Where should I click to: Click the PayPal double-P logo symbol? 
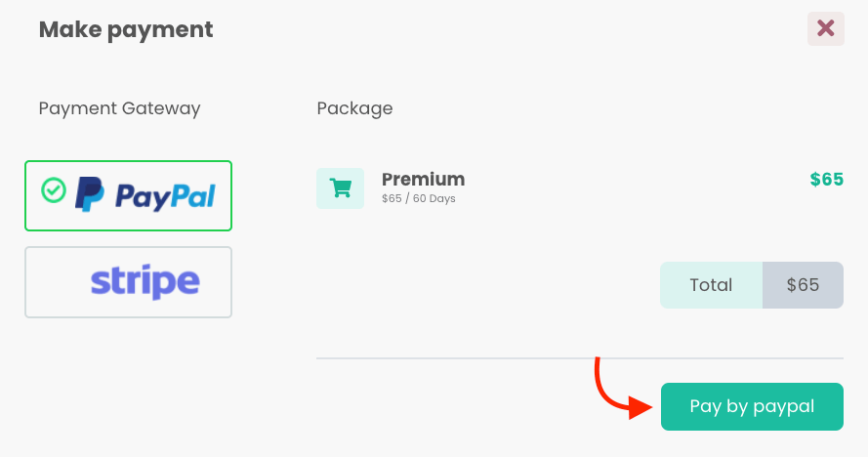pyautogui.click(x=89, y=194)
